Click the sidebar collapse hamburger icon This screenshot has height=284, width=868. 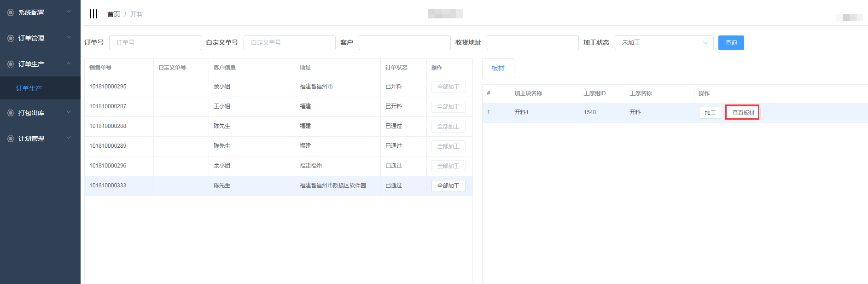click(93, 14)
